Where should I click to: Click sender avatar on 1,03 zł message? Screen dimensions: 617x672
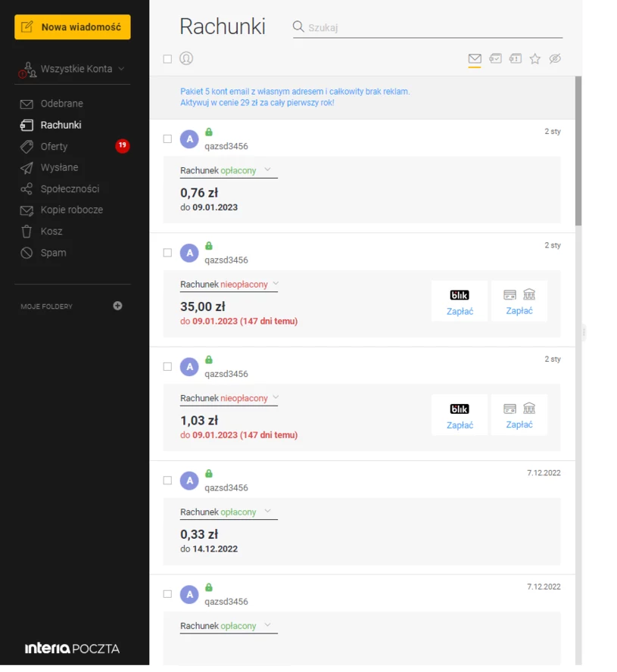(x=189, y=367)
